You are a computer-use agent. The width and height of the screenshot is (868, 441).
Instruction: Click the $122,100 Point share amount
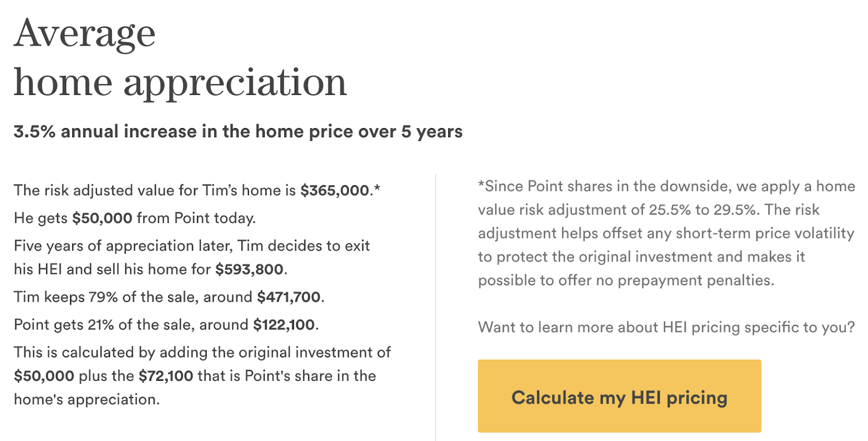click(x=284, y=324)
